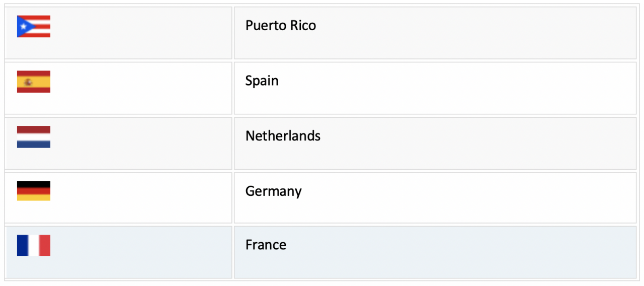Click the coat of arms on Spain flag
644x286 pixels.
[28, 82]
